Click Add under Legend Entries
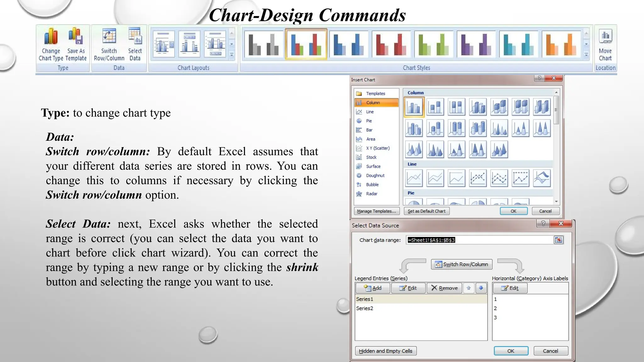This screenshot has width=644, height=362. coord(373,288)
